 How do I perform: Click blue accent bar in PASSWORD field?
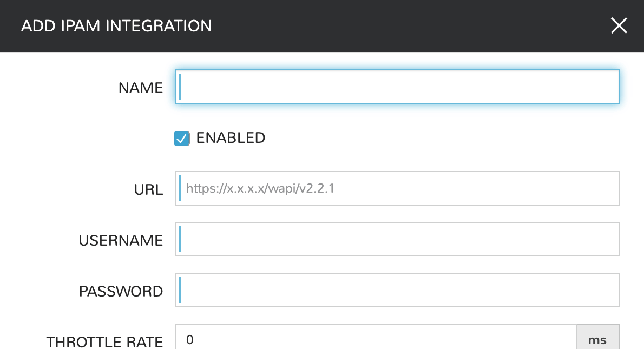180,290
